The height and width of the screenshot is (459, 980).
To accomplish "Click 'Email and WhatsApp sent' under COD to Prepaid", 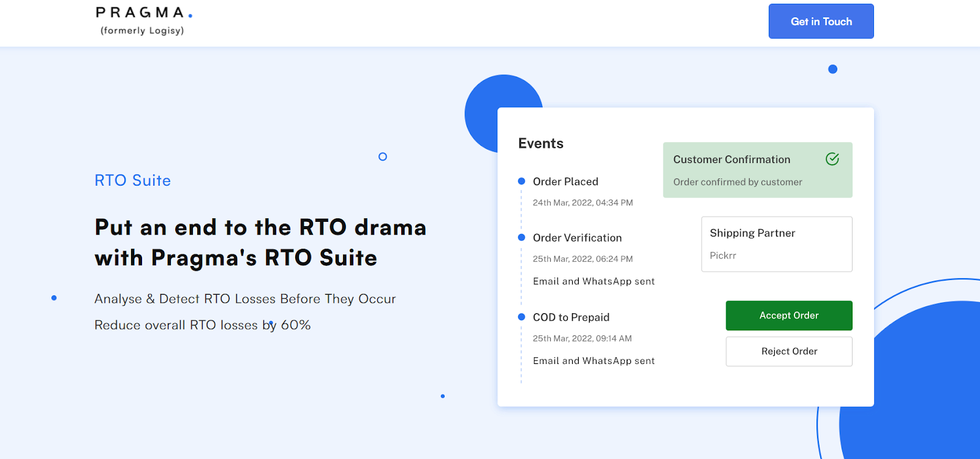I will 594,361.
